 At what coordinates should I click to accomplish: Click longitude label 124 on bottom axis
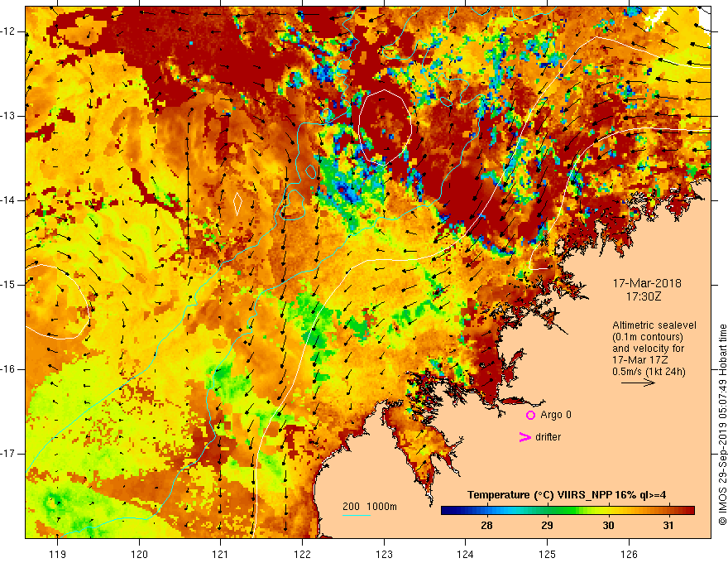[x=466, y=554]
